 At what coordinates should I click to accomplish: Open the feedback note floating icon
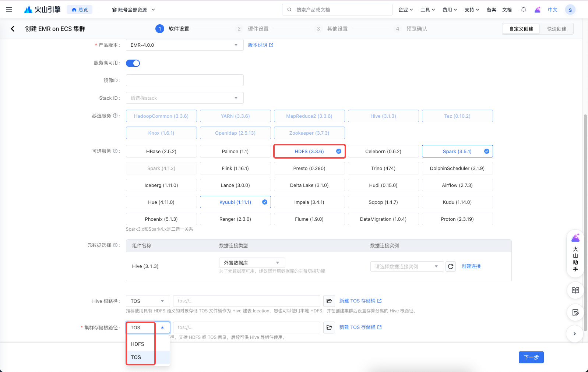[x=575, y=313]
